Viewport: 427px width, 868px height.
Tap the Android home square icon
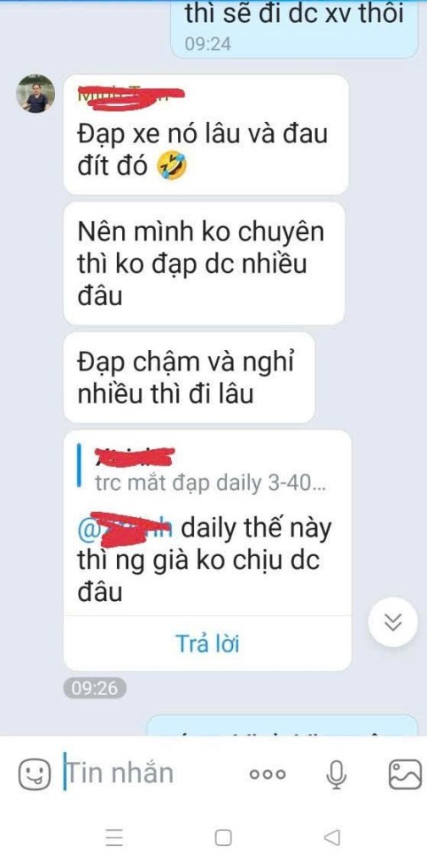click(x=223, y=837)
